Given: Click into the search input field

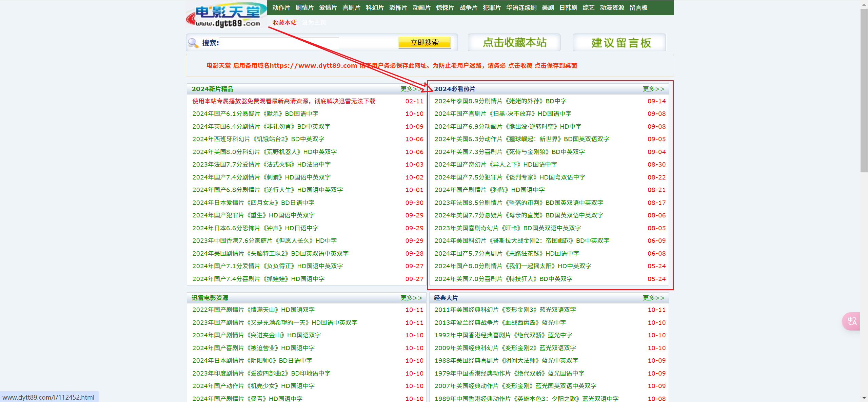Looking at the screenshot, I should pyautogui.click(x=279, y=43).
